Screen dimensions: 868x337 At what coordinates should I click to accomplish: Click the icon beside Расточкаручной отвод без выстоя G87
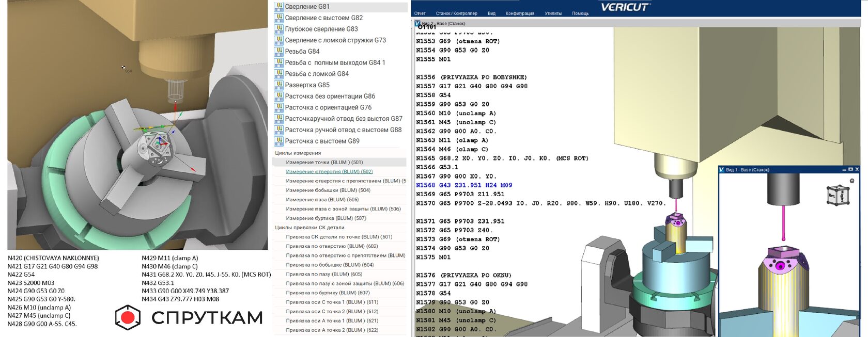[x=279, y=119]
